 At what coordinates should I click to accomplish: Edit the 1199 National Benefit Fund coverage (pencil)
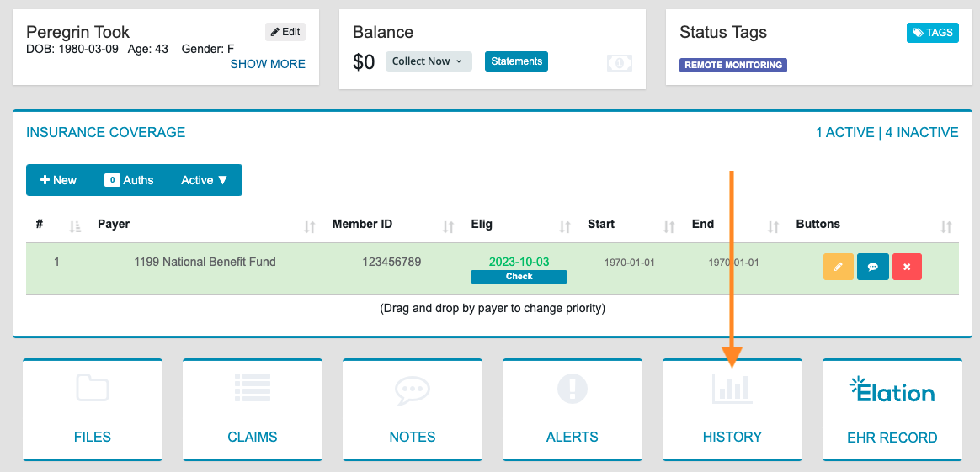[x=839, y=267]
